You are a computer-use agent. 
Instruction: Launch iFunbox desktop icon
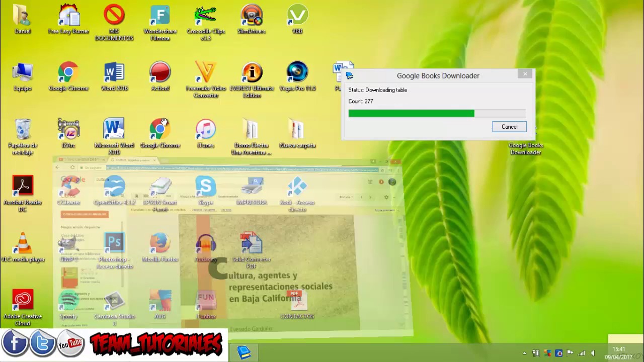[x=206, y=304]
